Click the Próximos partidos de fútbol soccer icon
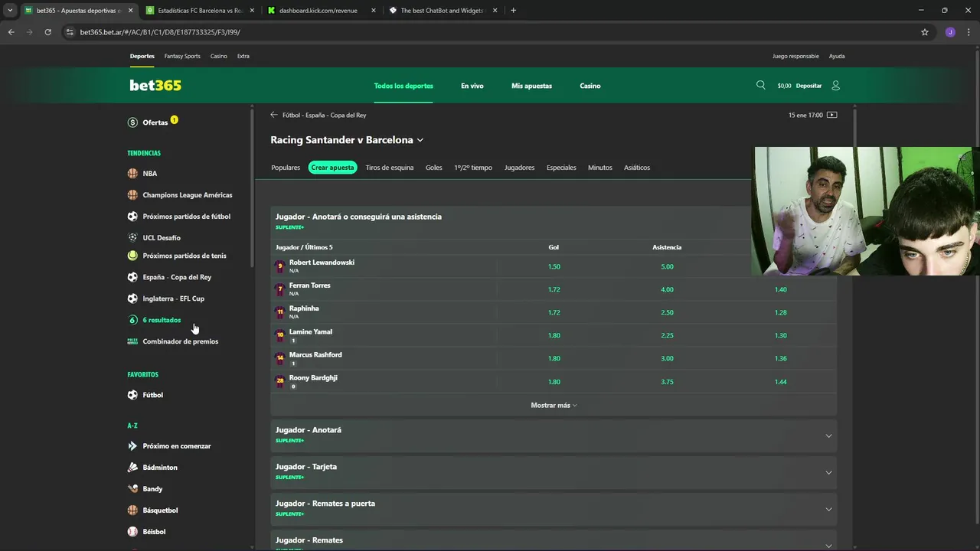Screen dimensions: 980x551 [133, 217]
